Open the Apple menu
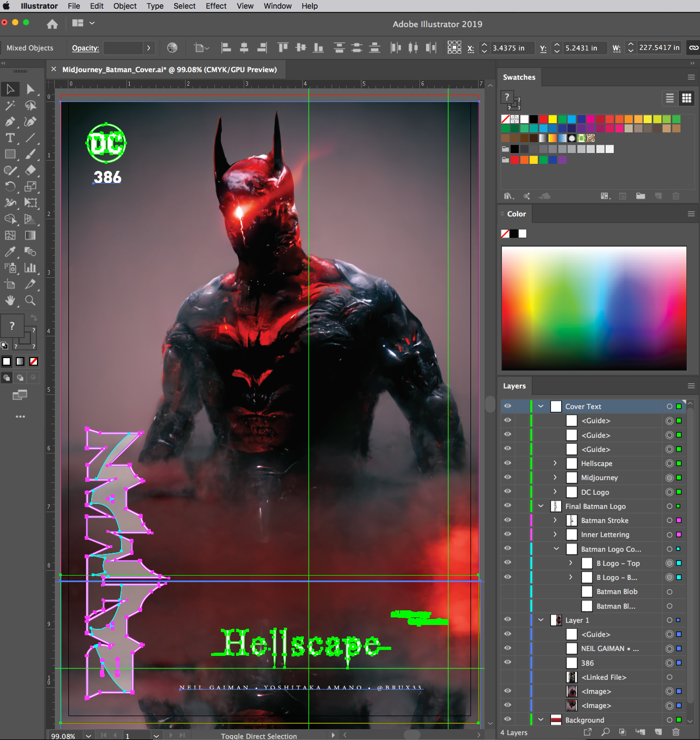Image resolution: width=700 pixels, height=740 pixels. (x=7, y=6)
